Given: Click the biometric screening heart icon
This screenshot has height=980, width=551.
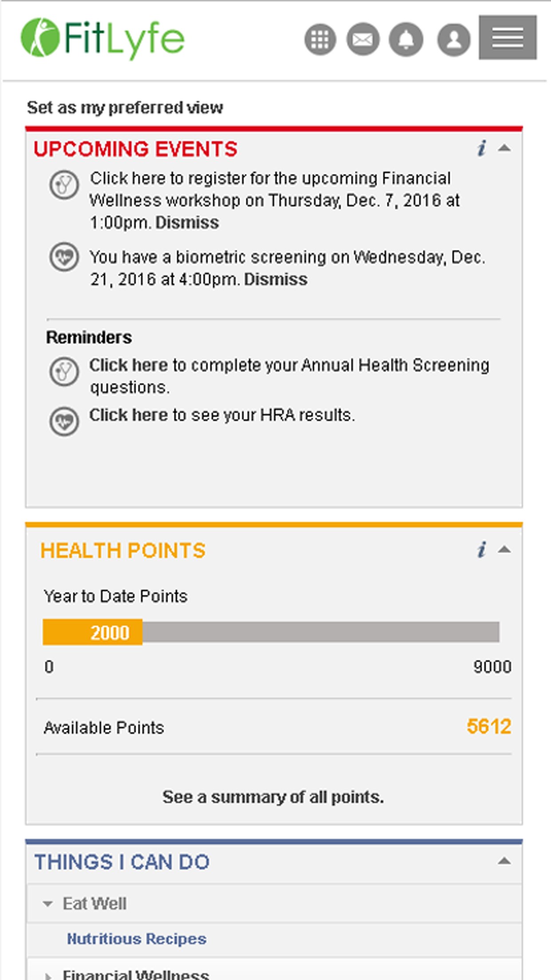Looking at the screenshot, I should (64, 257).
